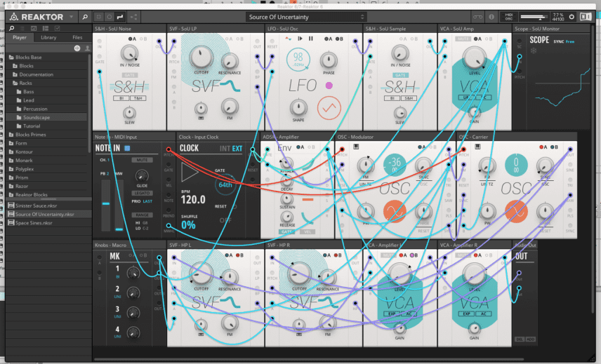Open the globe icon in the browser
This screenshot has width=601, height=364.
click(77, 48)
